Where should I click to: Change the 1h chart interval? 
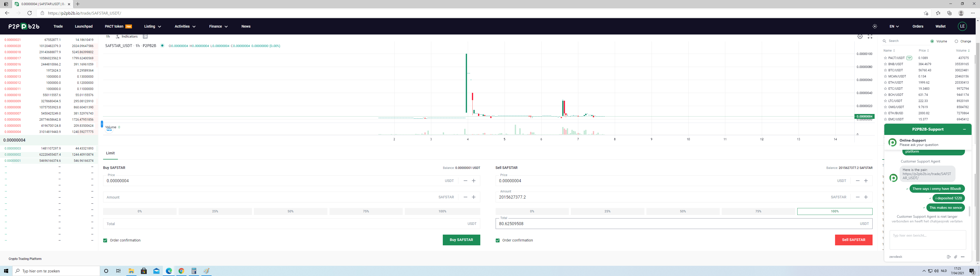[x=108, y=37]
